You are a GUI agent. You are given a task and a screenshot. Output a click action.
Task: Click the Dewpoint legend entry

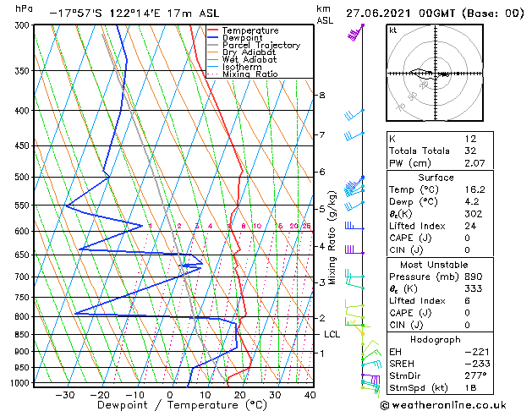pos(242,38)
